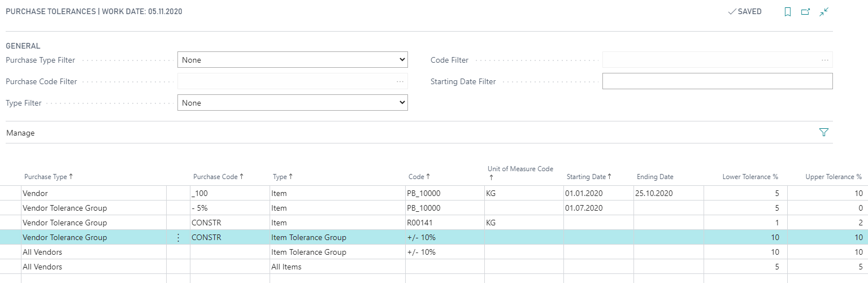Sort by Purchase Code column header
The width and height of the screenshot is (868, 283).
coord(218,177)
